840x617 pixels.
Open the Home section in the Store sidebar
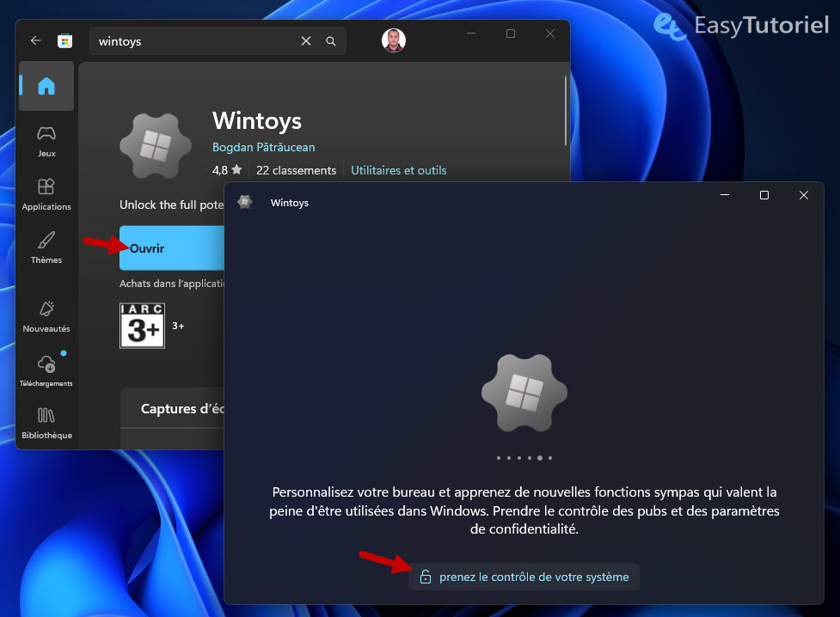46,85
